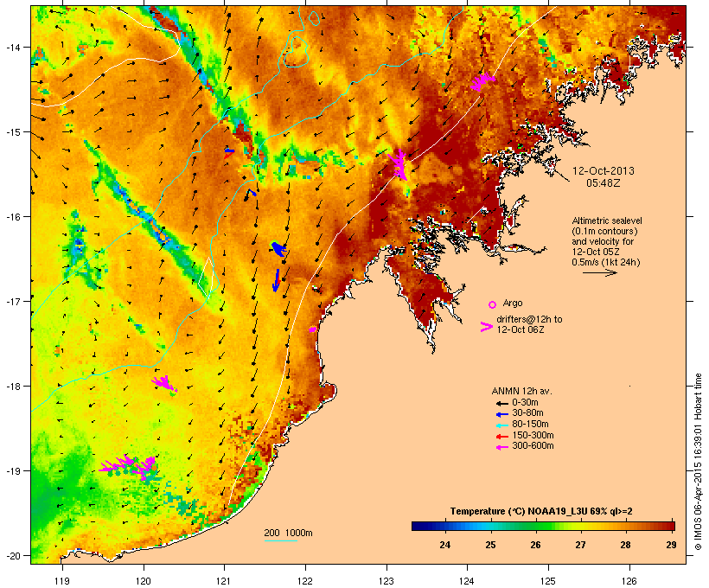Click the magenta drifter arrowhead legend symbol
Viewport: 709px width, 588px height.
coord(486,327)
